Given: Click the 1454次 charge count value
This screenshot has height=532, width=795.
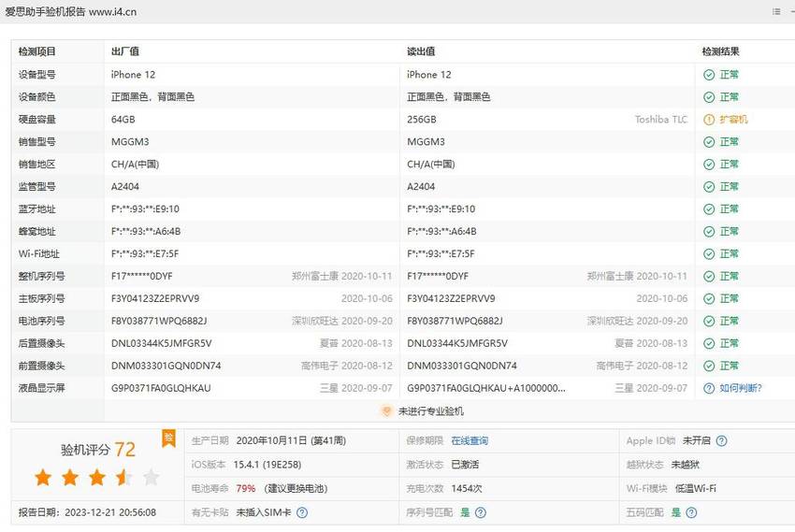Looking at the screenshot, I should pyautogui.click(x=467, y=488).
